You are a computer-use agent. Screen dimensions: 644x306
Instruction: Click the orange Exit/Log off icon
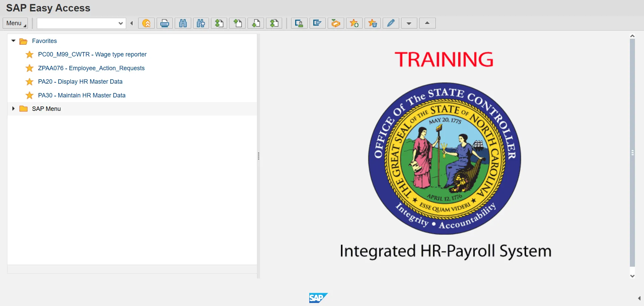(147, 23)
